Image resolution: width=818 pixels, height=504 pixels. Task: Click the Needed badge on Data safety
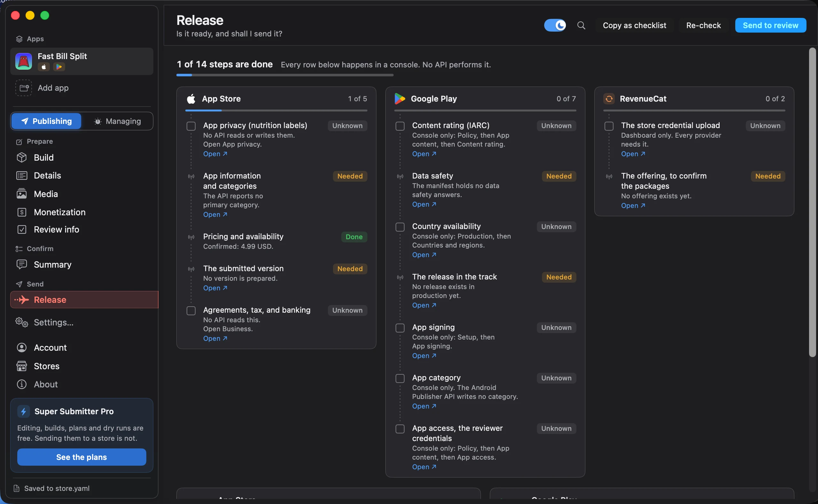coord(559,176)
